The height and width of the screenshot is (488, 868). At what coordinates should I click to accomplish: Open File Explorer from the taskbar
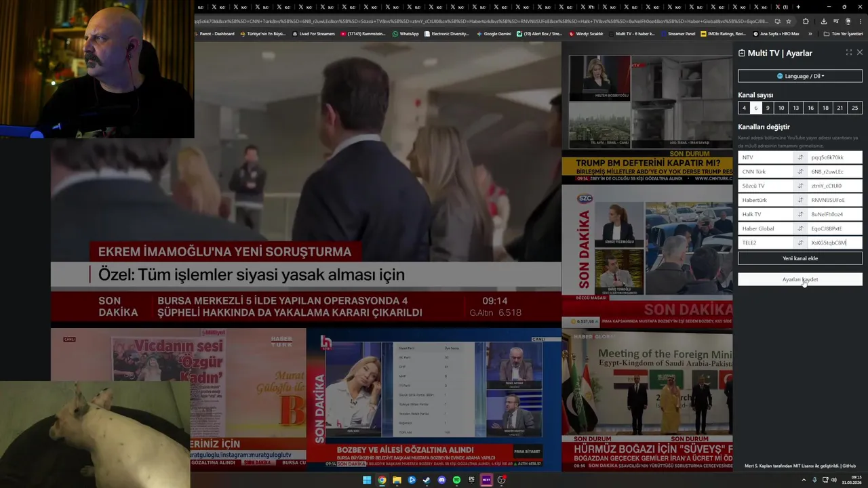397,480
